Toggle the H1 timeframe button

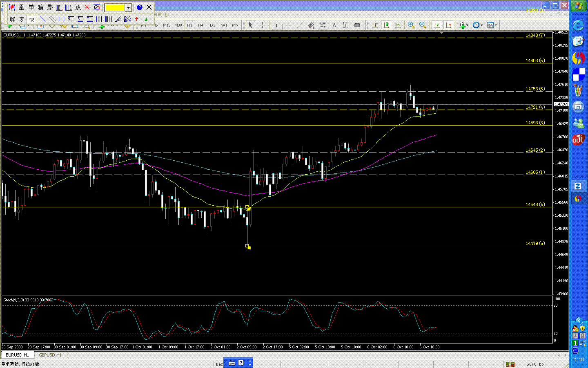click(189, 25)
